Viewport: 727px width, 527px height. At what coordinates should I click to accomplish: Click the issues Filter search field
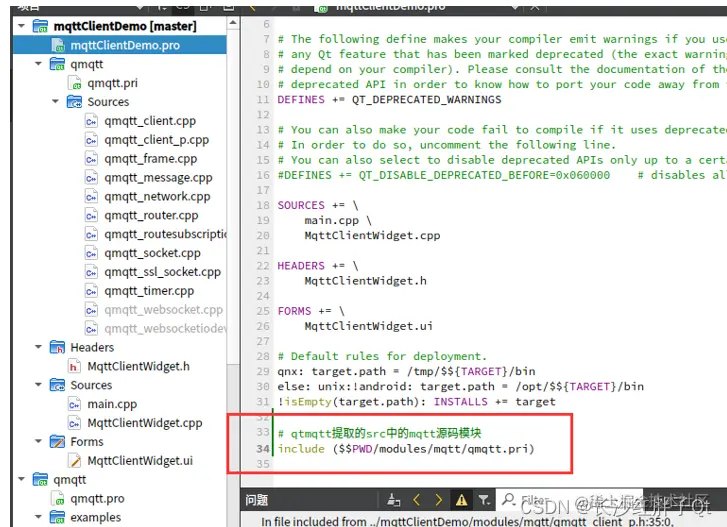click(570, 500)
